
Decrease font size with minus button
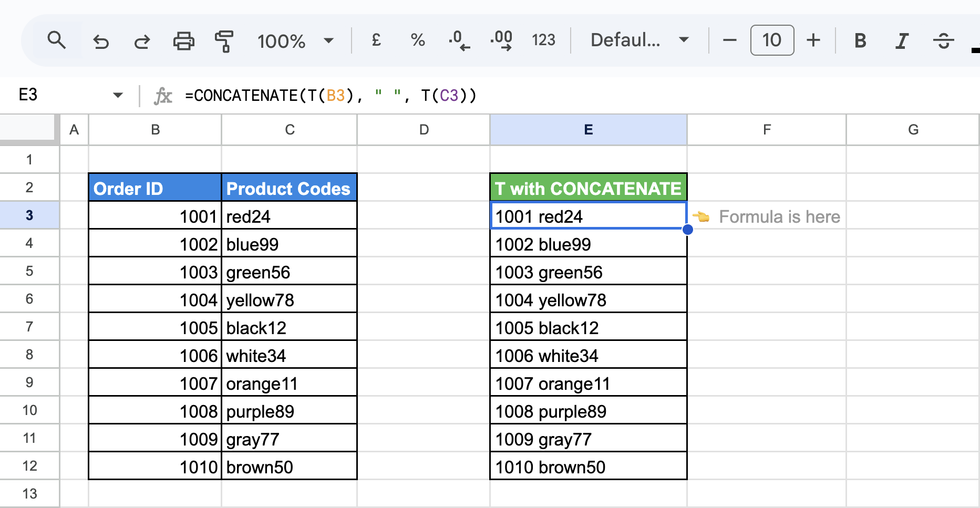(729, 40)
